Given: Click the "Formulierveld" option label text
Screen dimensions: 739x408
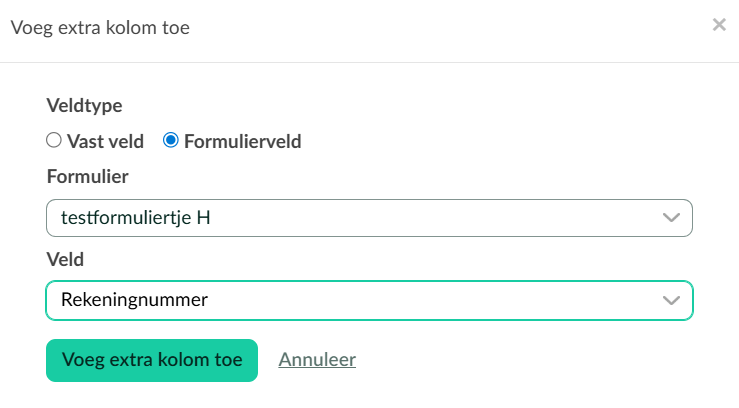Looking at the screenshot, I should tap(243, 141).
